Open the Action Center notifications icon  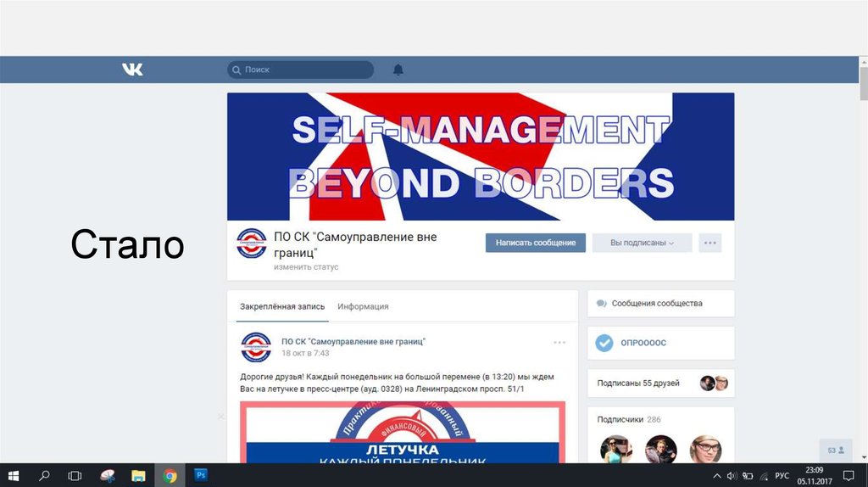click(x=848, y=475)
